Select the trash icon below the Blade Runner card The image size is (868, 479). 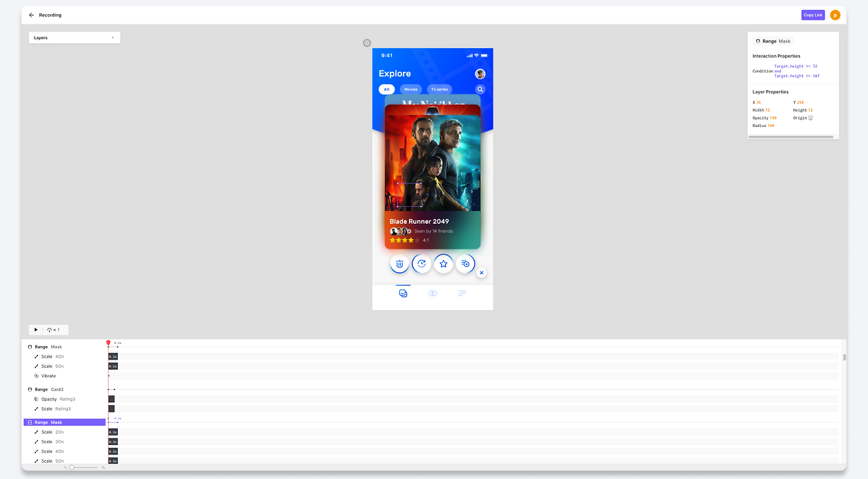[x=399, y=263]
